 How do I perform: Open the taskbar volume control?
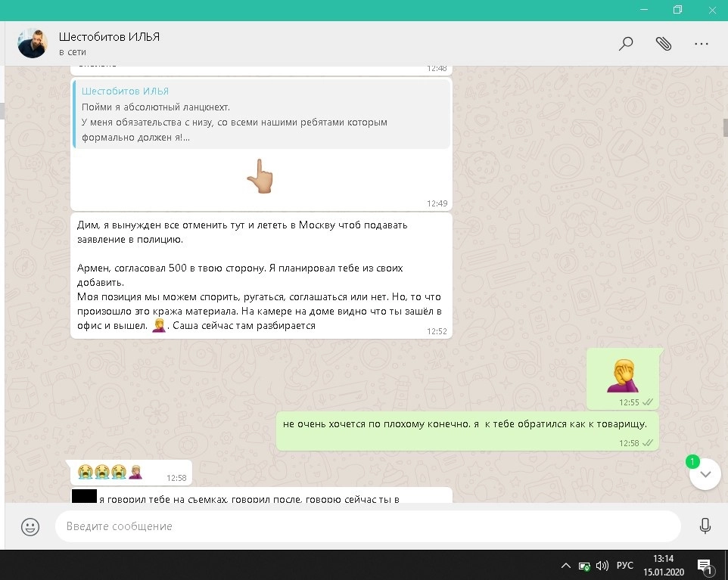pyautogui.click(x=602, y=565)
